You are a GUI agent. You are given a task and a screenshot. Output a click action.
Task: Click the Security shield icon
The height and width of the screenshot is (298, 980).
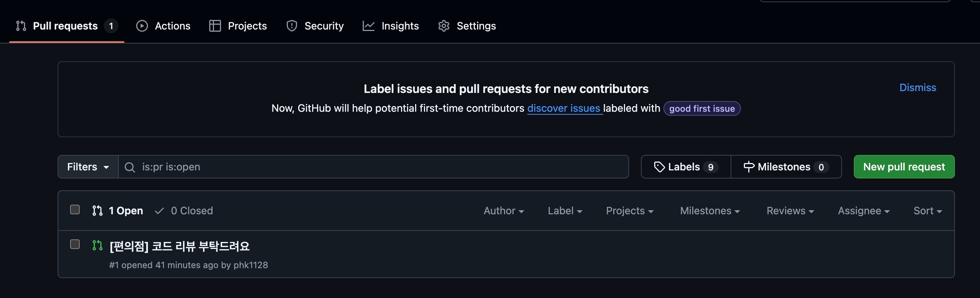pyautogui.click(x=292, y=26)
